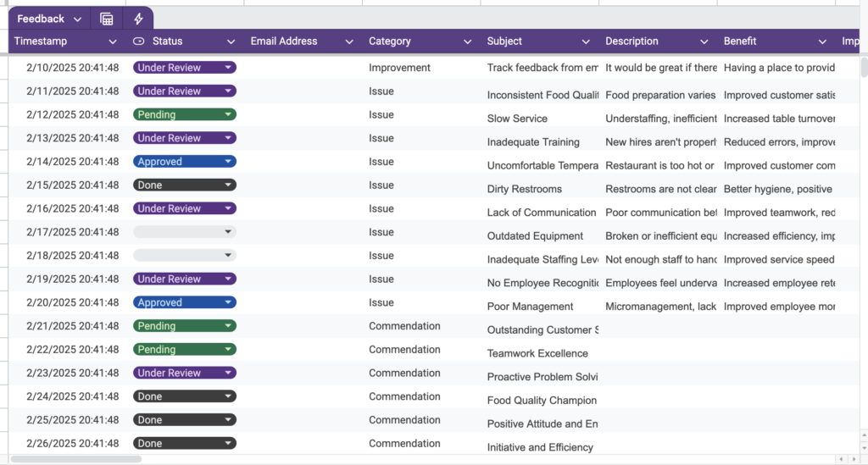Open the Done status chip for 2/15/2025
The height and width of the screenshot is (465, 868).
click(x=184, y=185)
